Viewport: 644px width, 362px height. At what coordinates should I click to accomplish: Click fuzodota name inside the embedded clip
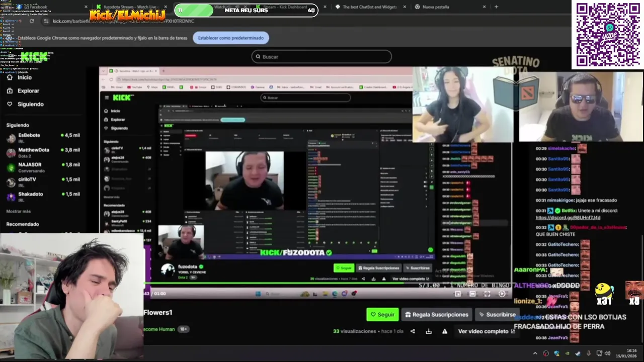[x=188, y=266]
